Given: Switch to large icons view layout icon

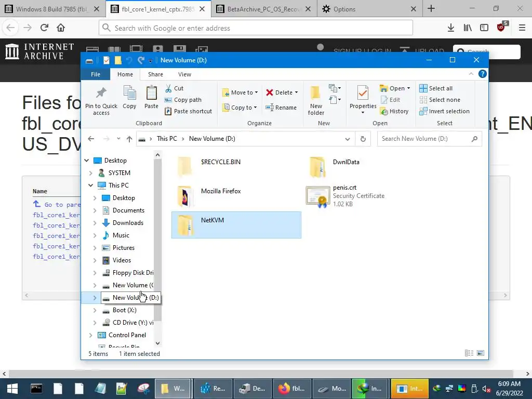Looking at the screenshot, I should tap(481, 353).
